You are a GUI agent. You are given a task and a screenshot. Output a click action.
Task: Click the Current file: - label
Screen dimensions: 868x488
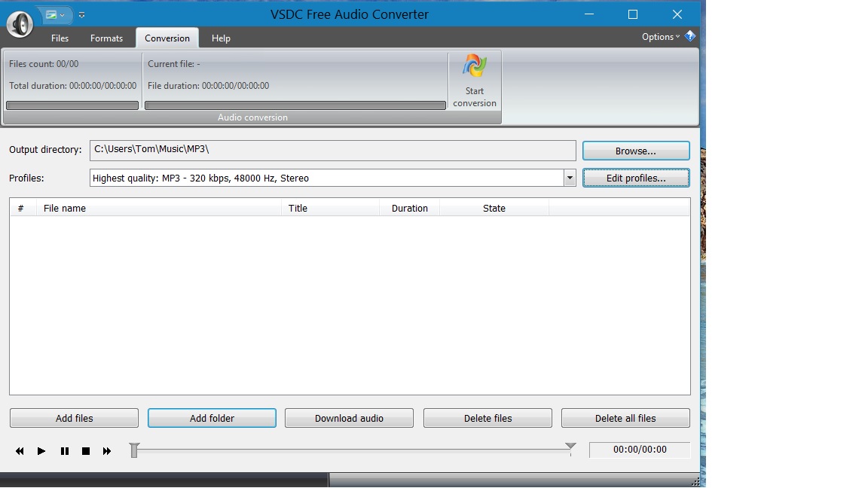pos(174,63)
